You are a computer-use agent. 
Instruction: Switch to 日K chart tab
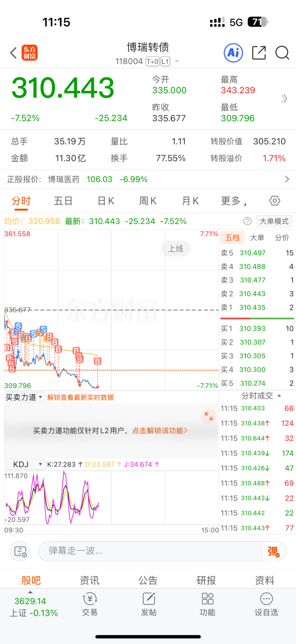click(x=106, y=201)
